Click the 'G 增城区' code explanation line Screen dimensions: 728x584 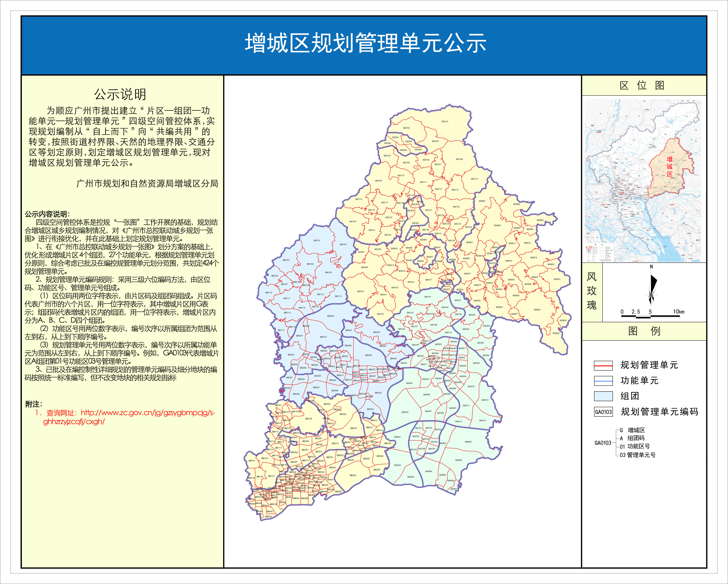tap(632, 430)
